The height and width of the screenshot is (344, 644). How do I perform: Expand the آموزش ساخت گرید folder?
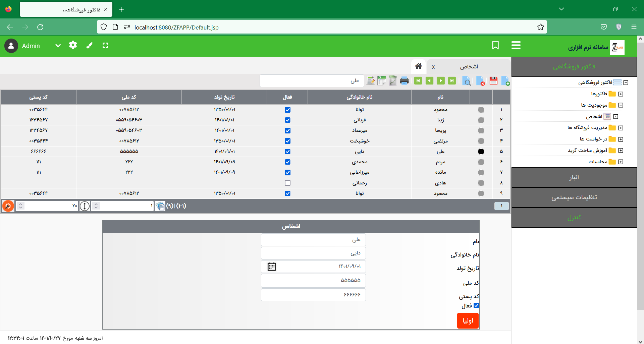tap(621, 150)
